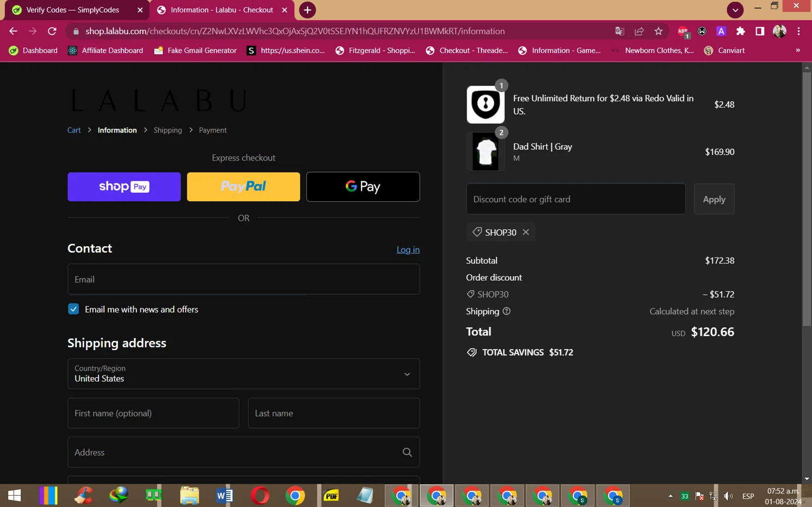Open the Fake Gmail Generator bookmark

point(195,50)
